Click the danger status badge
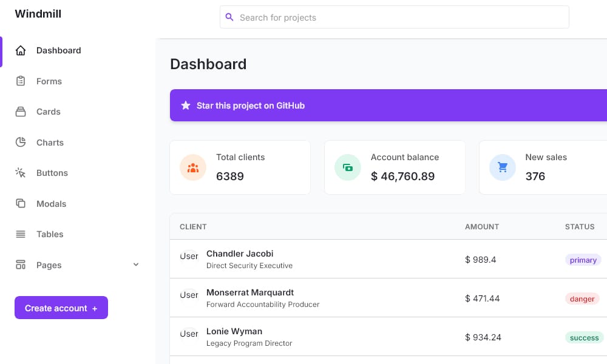Screen dimensions: 607x364 [582, 298]
